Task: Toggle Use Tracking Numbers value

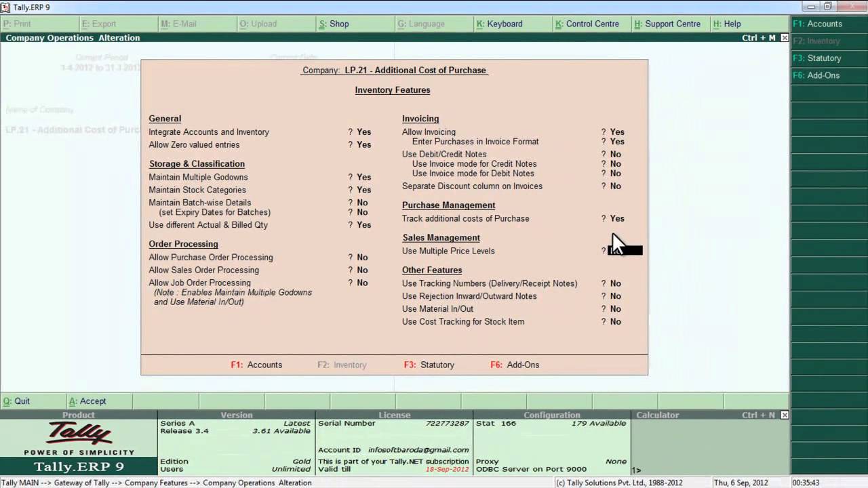Action: click(x=615, y=284)
